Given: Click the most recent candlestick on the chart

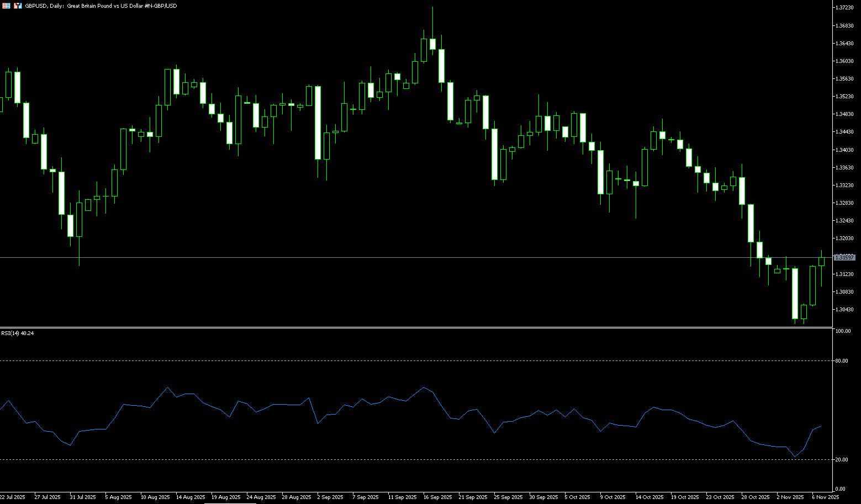Looking at the screenshot, I should (822, 262).
